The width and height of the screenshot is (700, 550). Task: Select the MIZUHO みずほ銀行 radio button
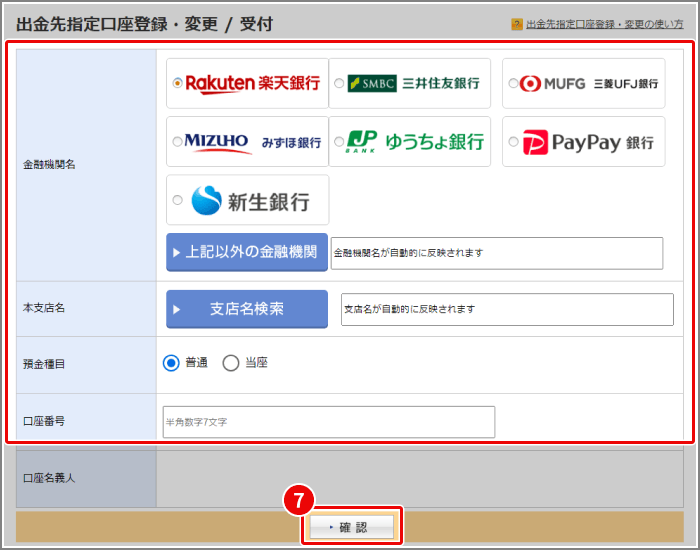tap(177, 142)
